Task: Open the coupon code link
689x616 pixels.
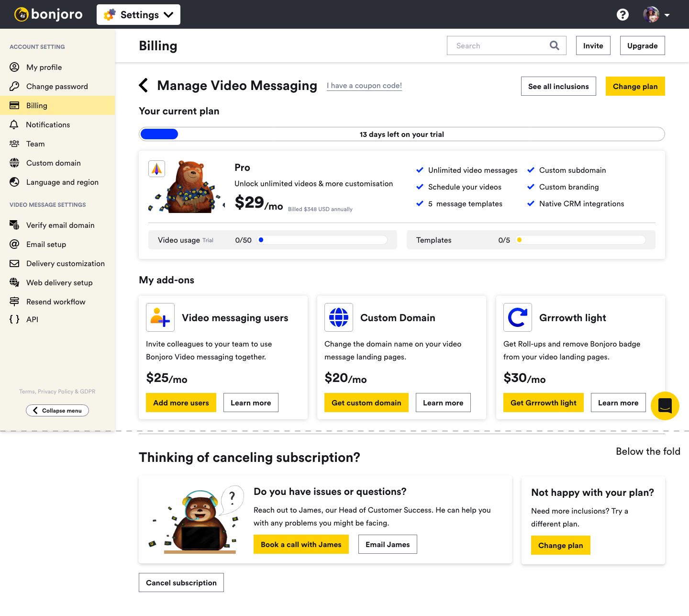Action: point(365,86)
